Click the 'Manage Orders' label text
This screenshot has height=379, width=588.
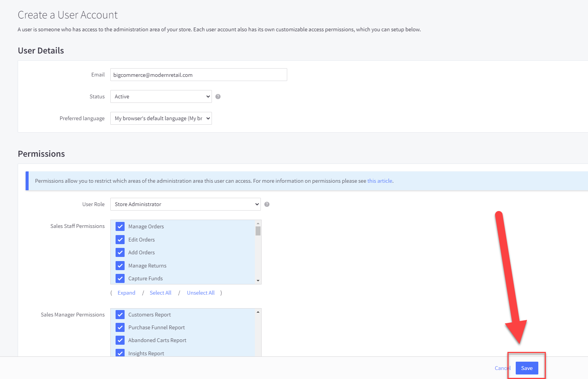(x=146, y=226)
